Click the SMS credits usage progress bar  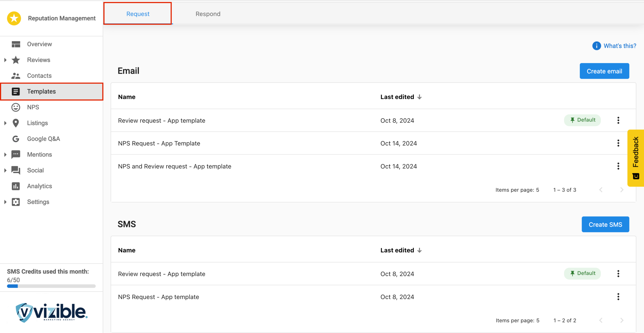[51, 286]
